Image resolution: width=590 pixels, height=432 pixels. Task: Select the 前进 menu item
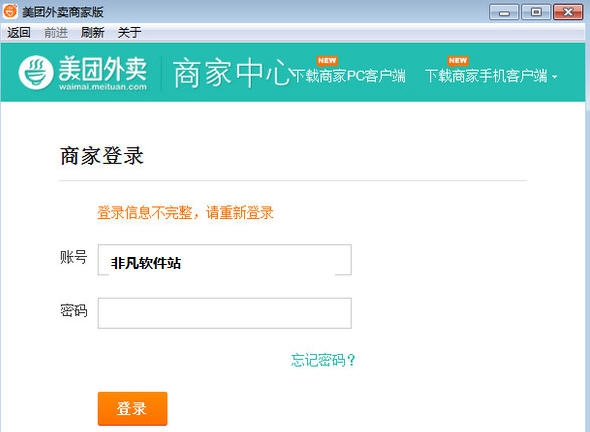pos(56,33)
